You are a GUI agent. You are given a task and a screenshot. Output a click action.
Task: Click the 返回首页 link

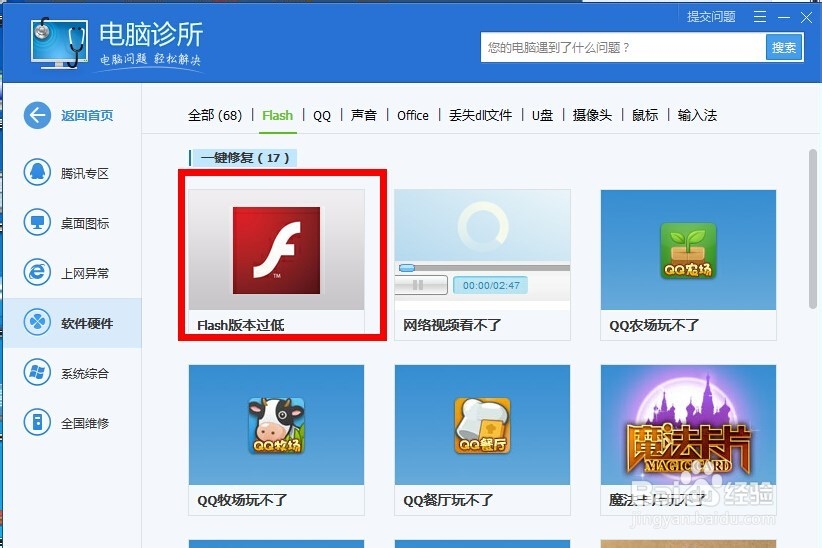[87, 115]
